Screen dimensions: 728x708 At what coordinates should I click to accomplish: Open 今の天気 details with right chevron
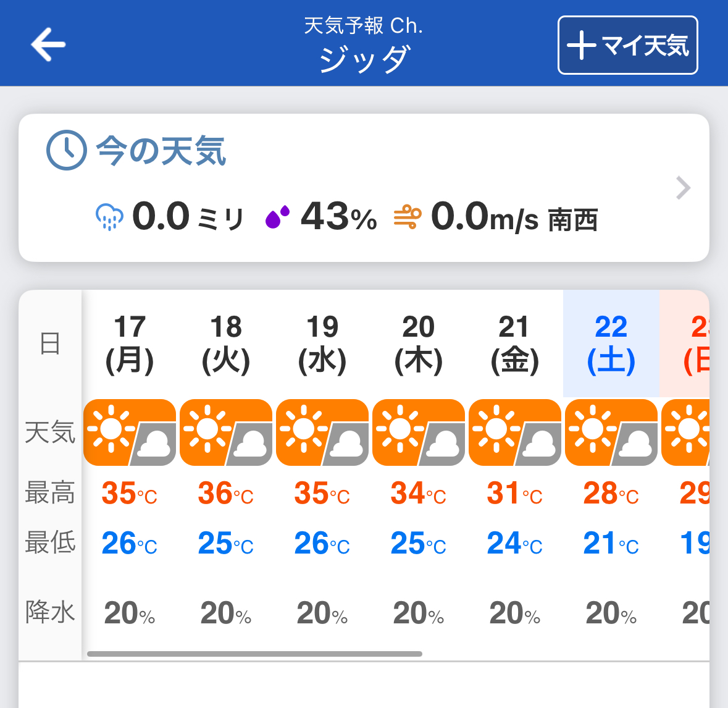683,188
